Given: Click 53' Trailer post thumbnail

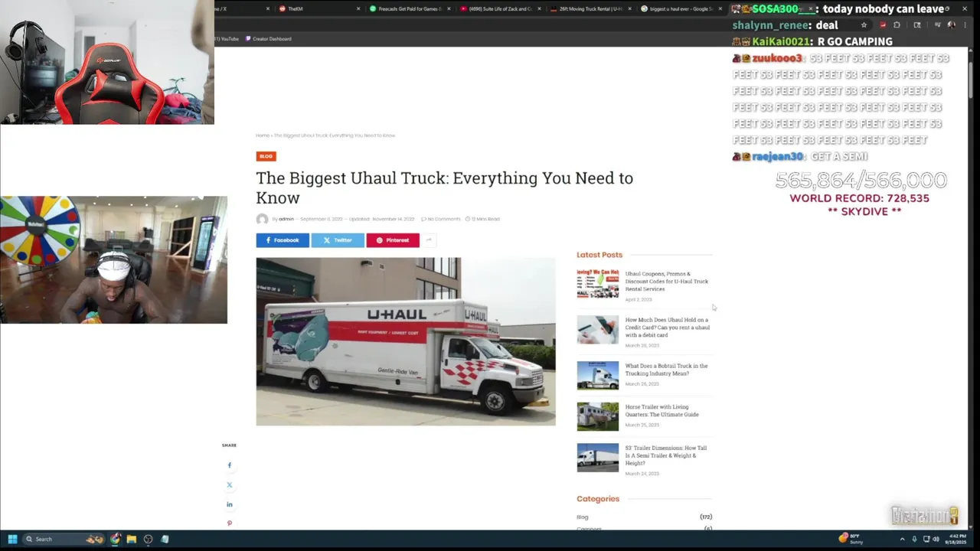Looking at the screenshot, I should tap(598, 458).
